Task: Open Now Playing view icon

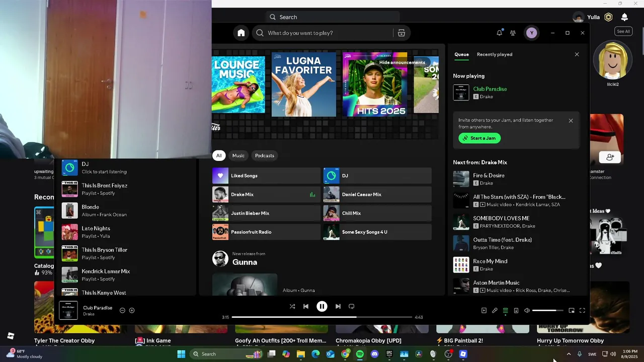Action: pyautogui.click(x=484, y=311)
